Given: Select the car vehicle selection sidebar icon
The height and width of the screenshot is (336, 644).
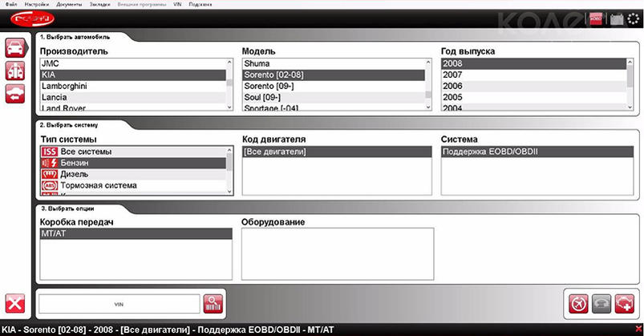Looking at the screenshot, I should [x=15, y=47].
